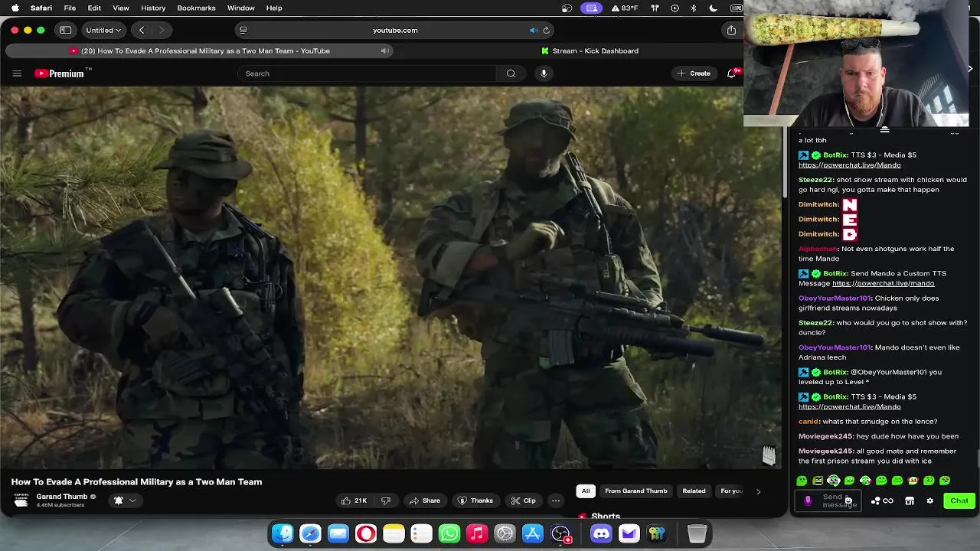Viewport: 980px width, 551px height.
Task: Open Untitled tab group dropdown
Action: [103, 30]
